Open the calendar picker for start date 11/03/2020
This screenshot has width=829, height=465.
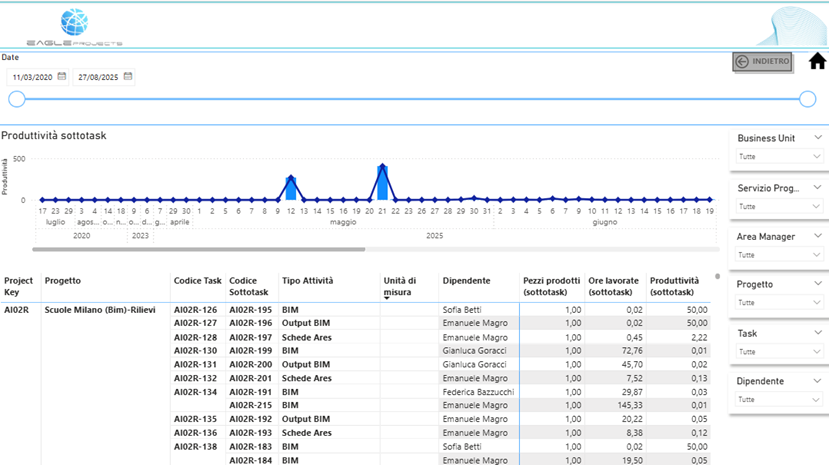click(62, 77)
